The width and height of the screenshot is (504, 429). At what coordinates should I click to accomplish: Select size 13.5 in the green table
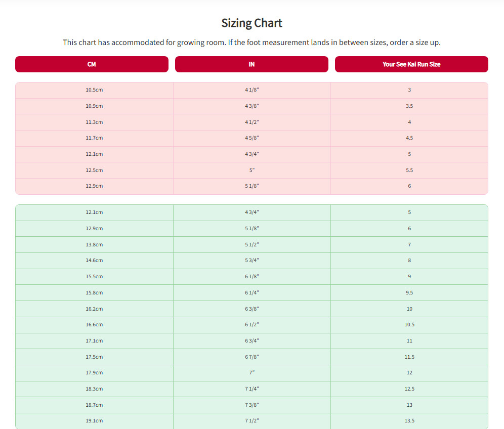pos(409,420)
